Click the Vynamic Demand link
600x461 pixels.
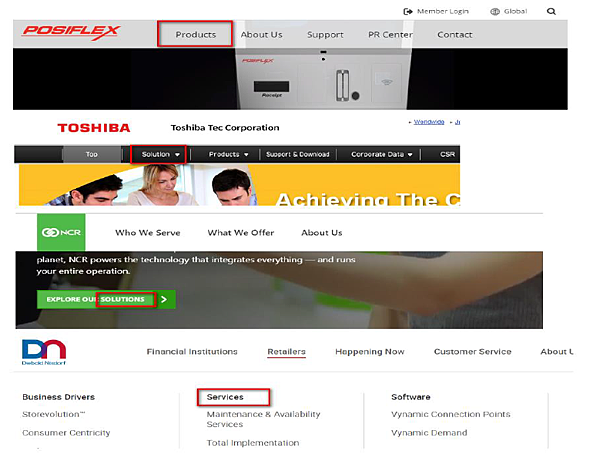click(429, 433)
